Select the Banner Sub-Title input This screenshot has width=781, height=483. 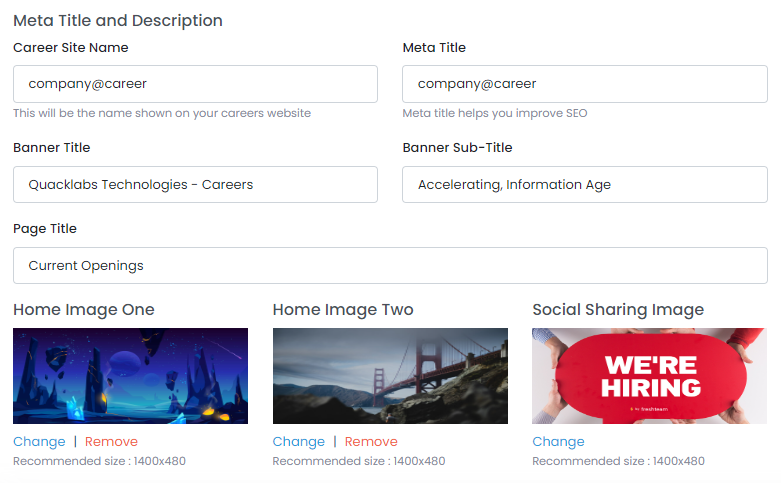[584, 184]
